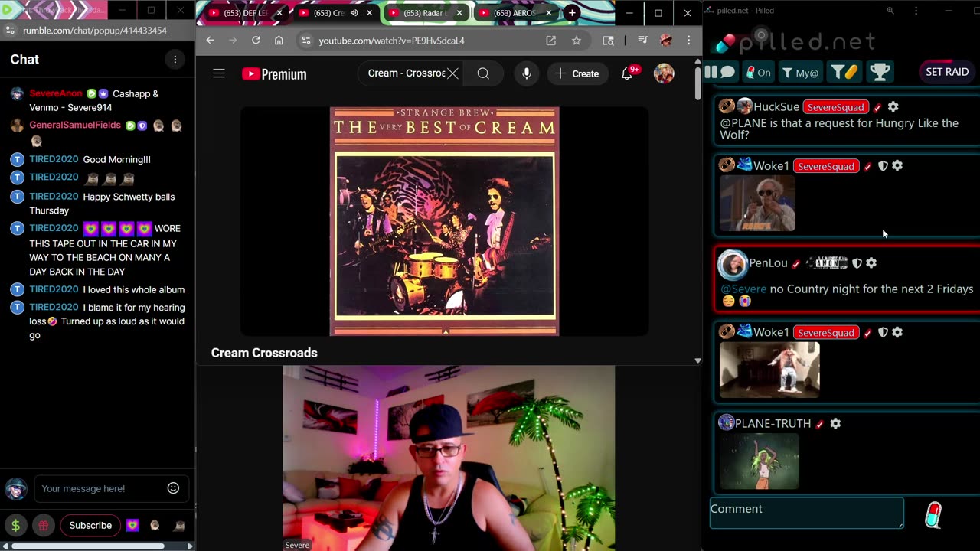The image size is (980, 551).
Task: Click the YouTube search field
Action: pos(406,73)
